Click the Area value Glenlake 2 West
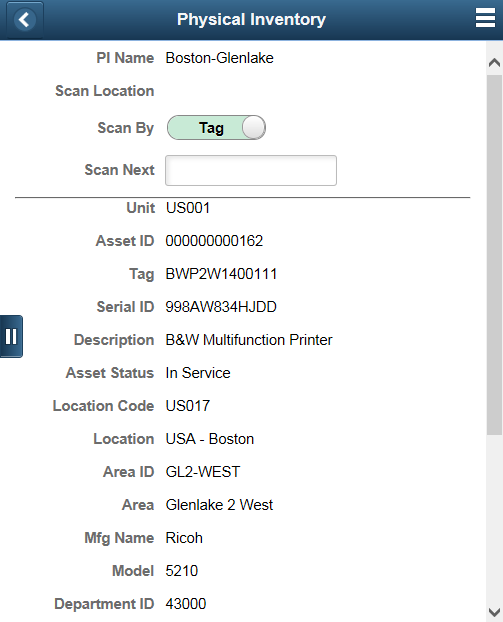This screenshot has height=622, width=503. [x=219, y=505]
